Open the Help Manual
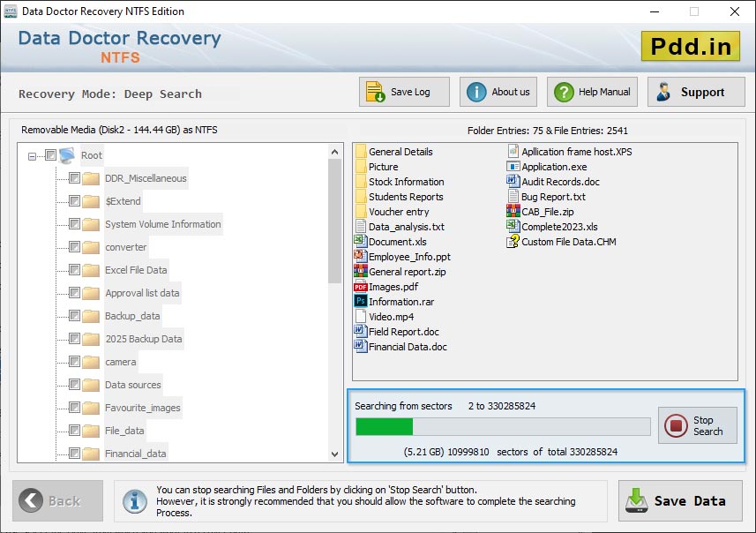756x533 pixels. tap(592, 92)
